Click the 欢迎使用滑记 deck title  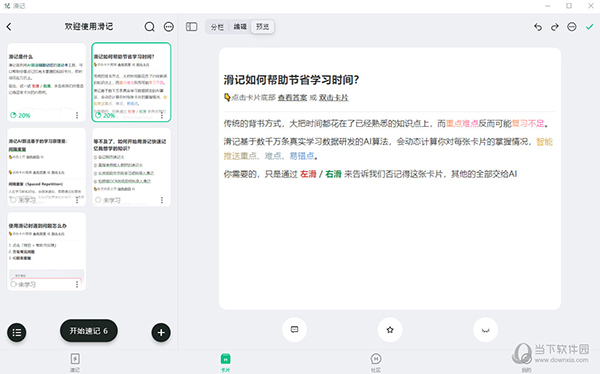89,26
